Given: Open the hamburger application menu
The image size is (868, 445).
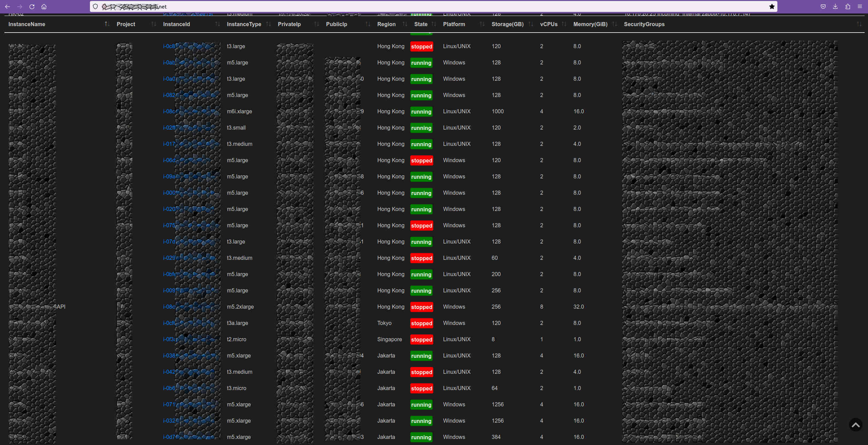Looking at the screenshot, I should tap(860, 6).
